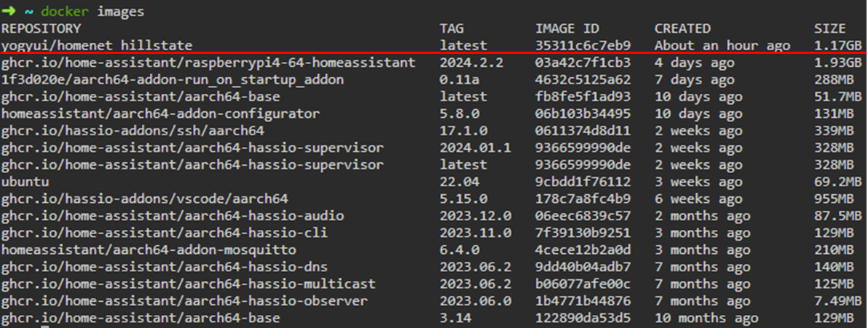This screenshot has width=868, height=328.
Task: Select image ID 03a42c7f1cb3
Action: point(583,63)
